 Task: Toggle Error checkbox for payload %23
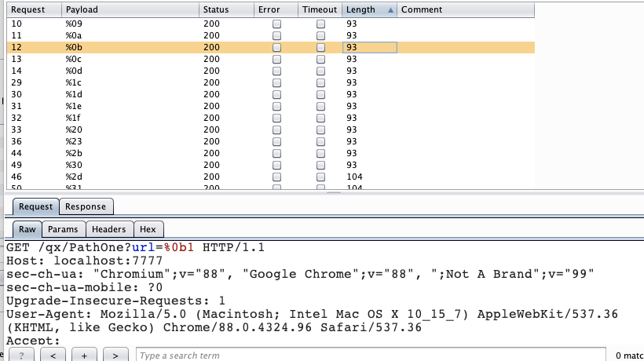(x=276, y=141)
